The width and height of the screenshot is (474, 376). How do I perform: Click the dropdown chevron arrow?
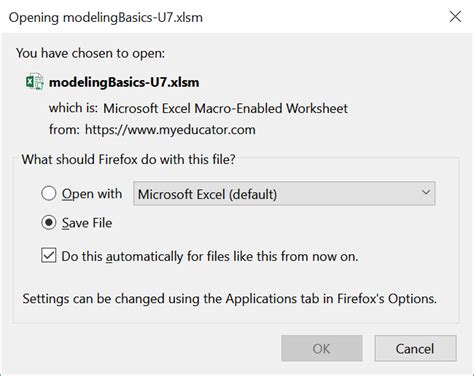pyautogui.click(x=426, y=192)
